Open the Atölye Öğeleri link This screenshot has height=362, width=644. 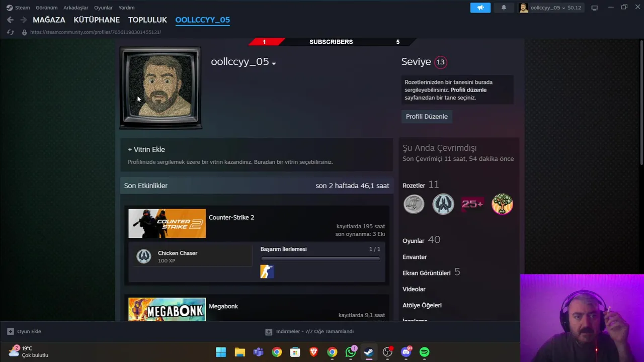tap(422, 305)
